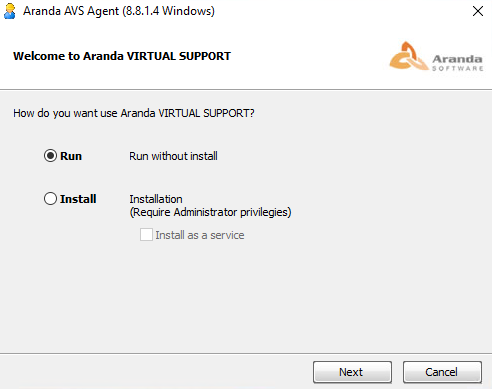This screenshot has width=492, height=389.
Task: Close the Aranda AVS Agent dialog
Action: pos(478,11)
